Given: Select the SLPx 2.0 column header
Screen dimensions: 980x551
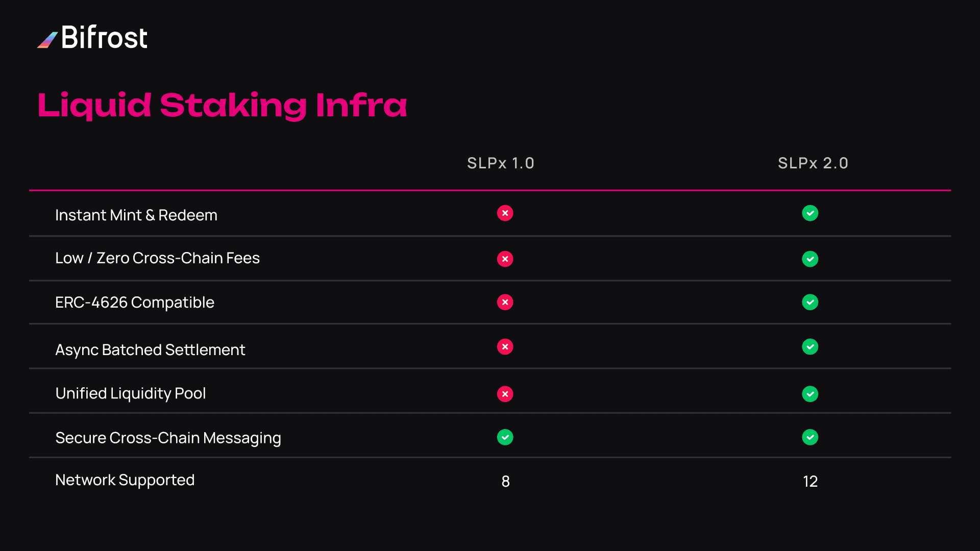Looking at the screenshot, I should point(813,163).
